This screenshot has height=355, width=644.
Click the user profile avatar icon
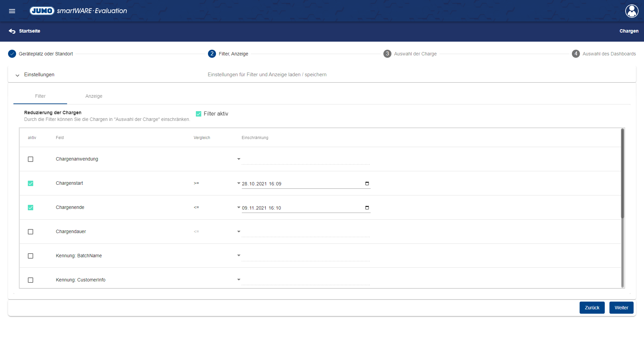[632, 11]
